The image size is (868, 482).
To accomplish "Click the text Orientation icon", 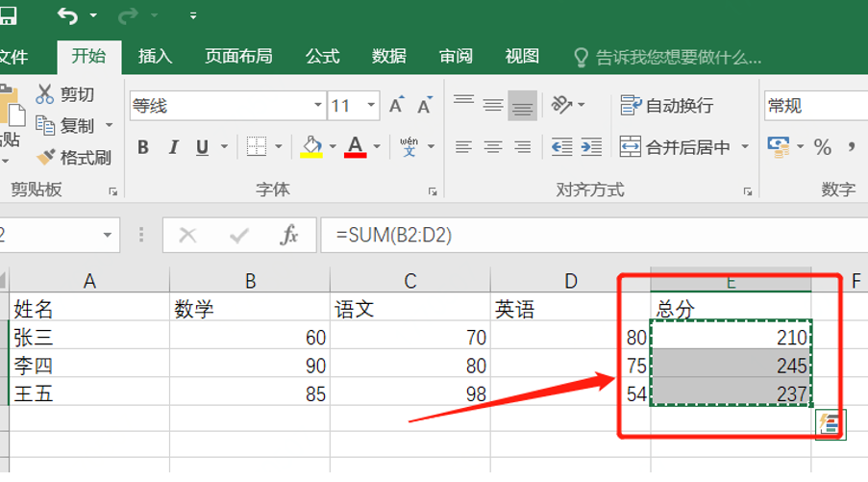I will (x=561, y=104).
